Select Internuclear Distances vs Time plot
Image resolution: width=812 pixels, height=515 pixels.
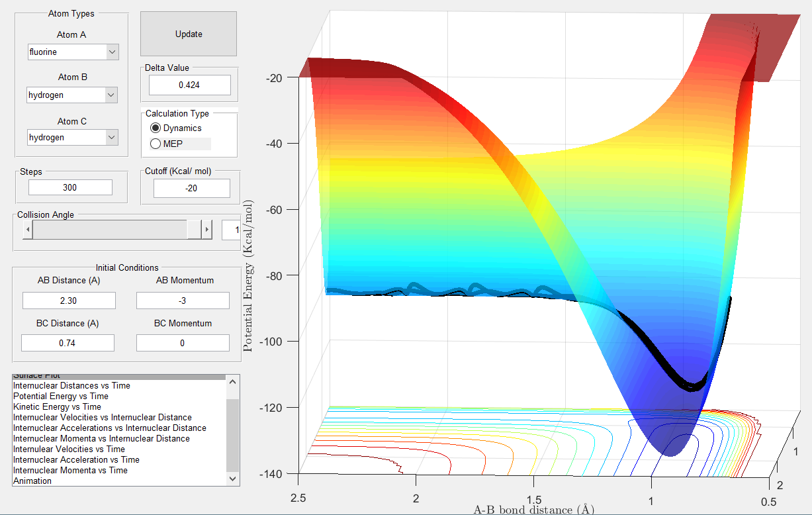pyautogui.click(x=71, y=385)
